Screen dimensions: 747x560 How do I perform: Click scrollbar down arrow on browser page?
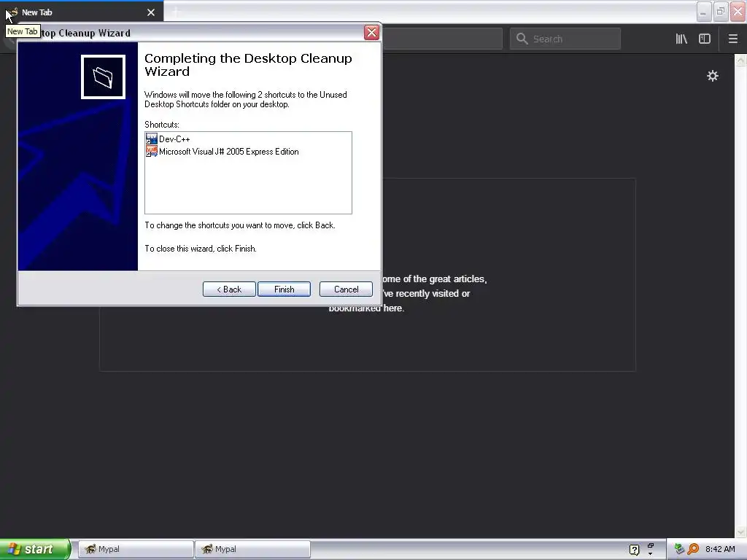point(740,532)
